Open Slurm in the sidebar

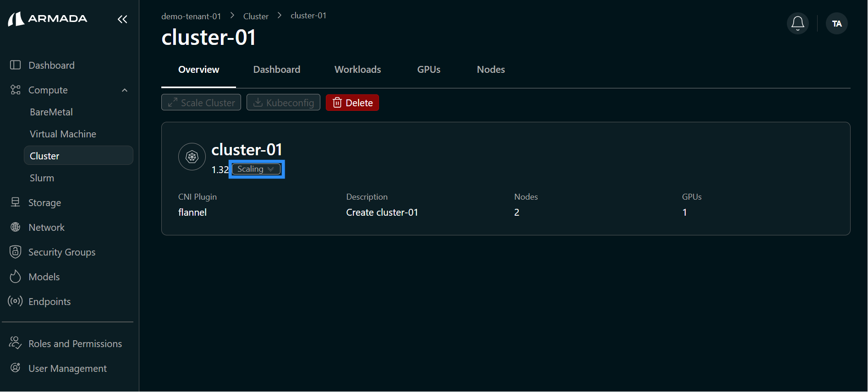click(42, 178)
